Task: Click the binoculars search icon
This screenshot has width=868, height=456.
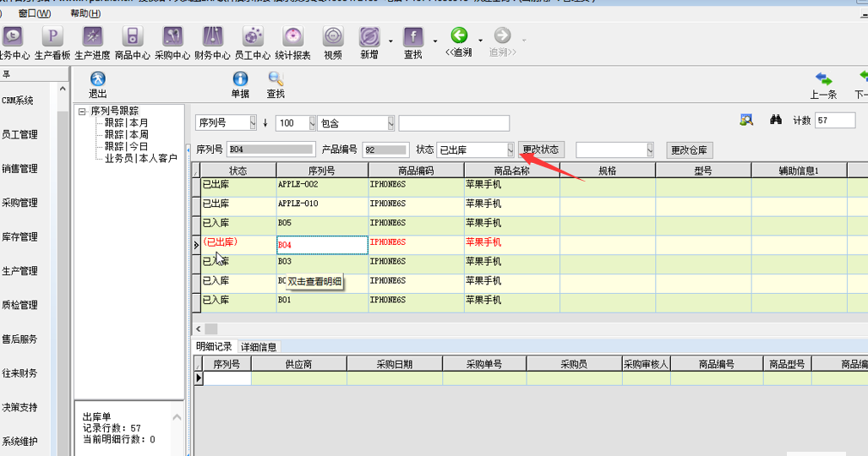Action: (776, 120)
